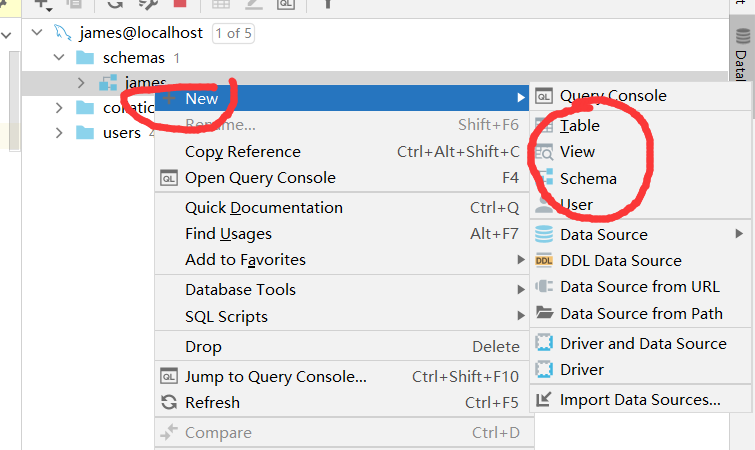Viewport: 755px width, 450px height.
Task: Open Data Source Properties wrench icon
Action: (148, 4)
